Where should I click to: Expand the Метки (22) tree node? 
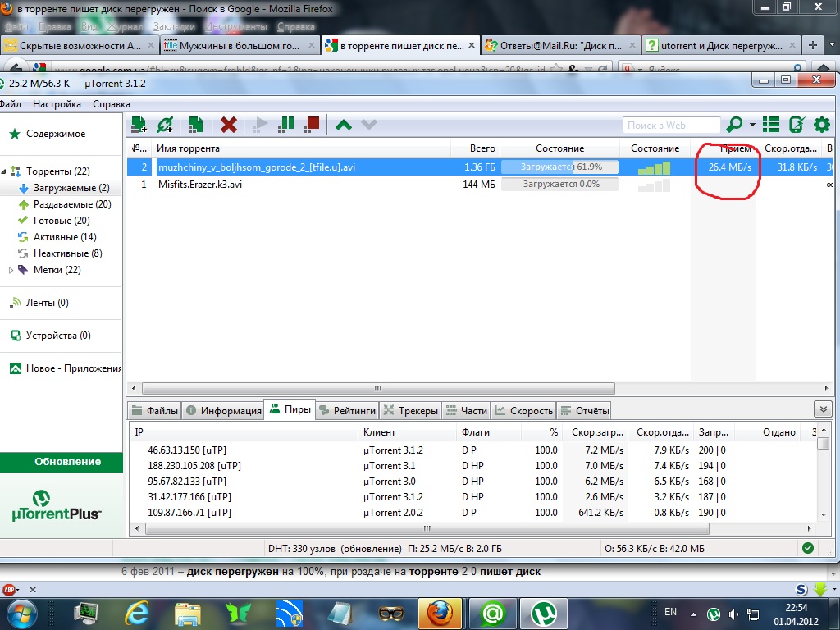coord(11,270)
